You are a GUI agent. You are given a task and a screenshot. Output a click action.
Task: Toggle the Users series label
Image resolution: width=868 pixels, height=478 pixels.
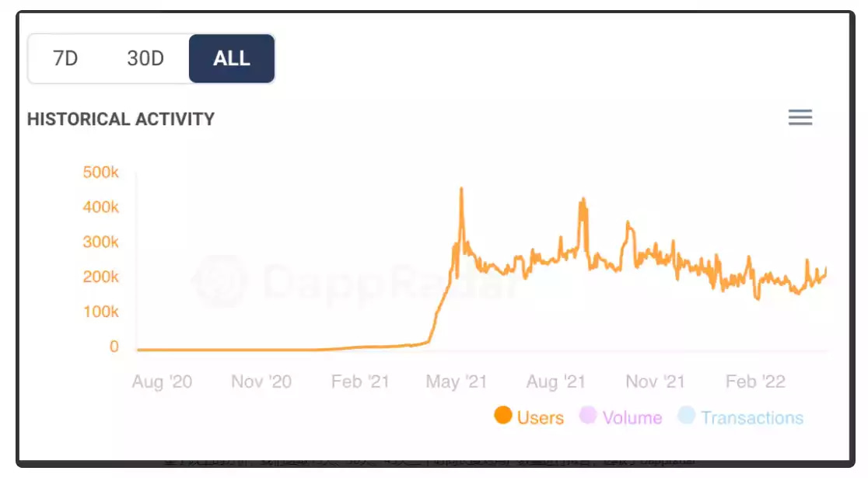[x=540, y=417]
